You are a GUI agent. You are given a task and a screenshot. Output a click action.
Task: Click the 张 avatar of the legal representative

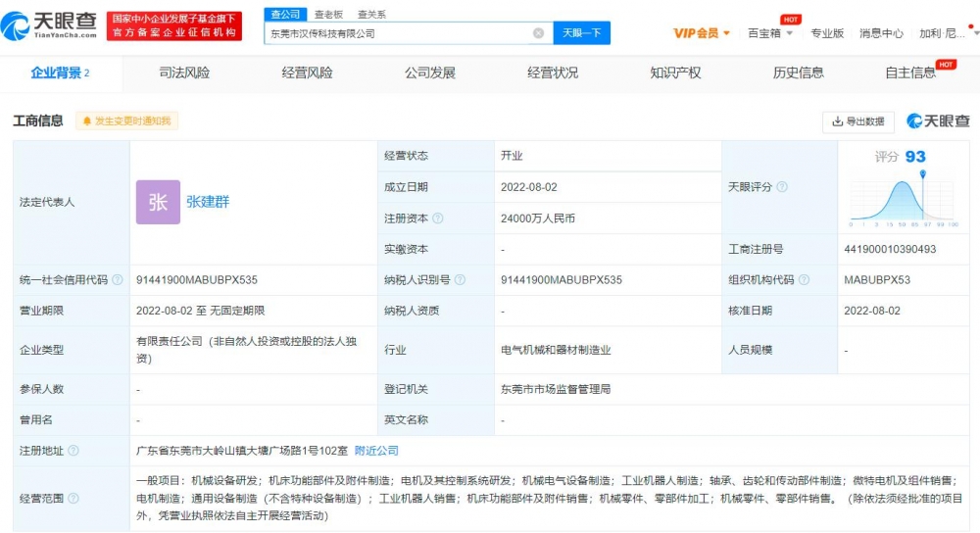coord(158,202)
